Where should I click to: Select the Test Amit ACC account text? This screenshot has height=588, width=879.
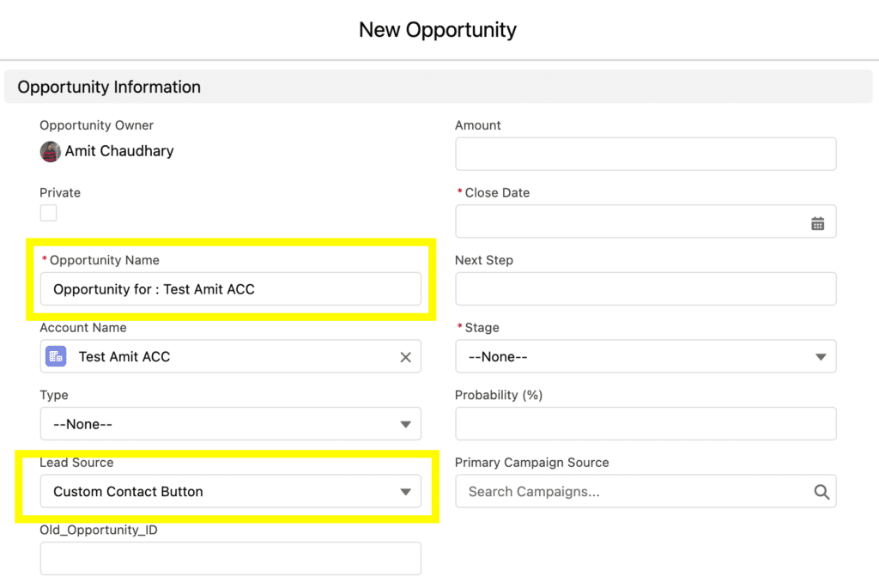click(124, 356)
